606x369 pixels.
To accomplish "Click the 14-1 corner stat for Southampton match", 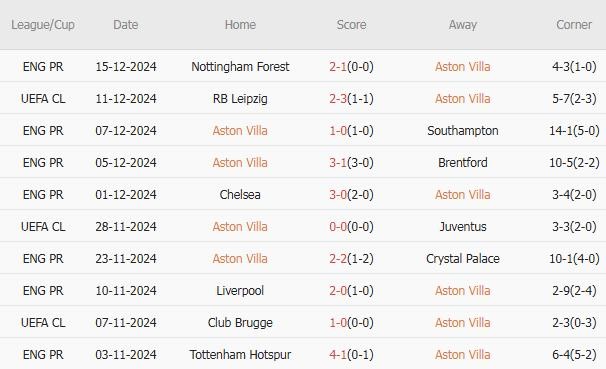I will click(560, 131).
